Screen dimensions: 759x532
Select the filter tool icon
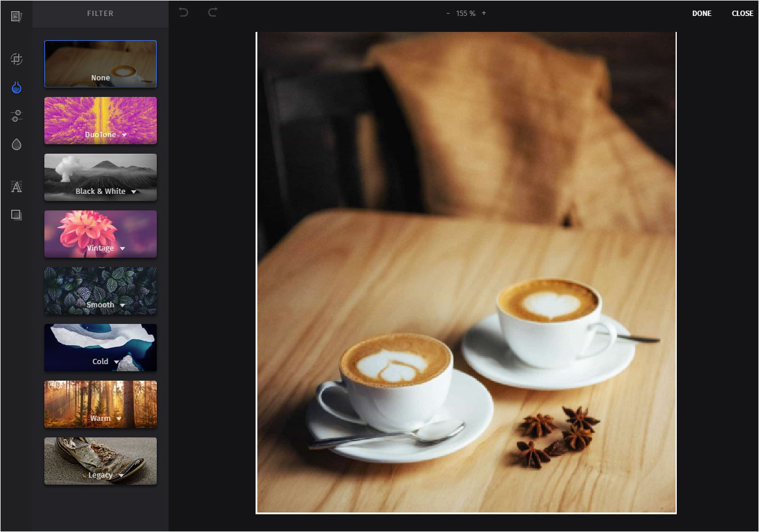[x=17, y=88]
